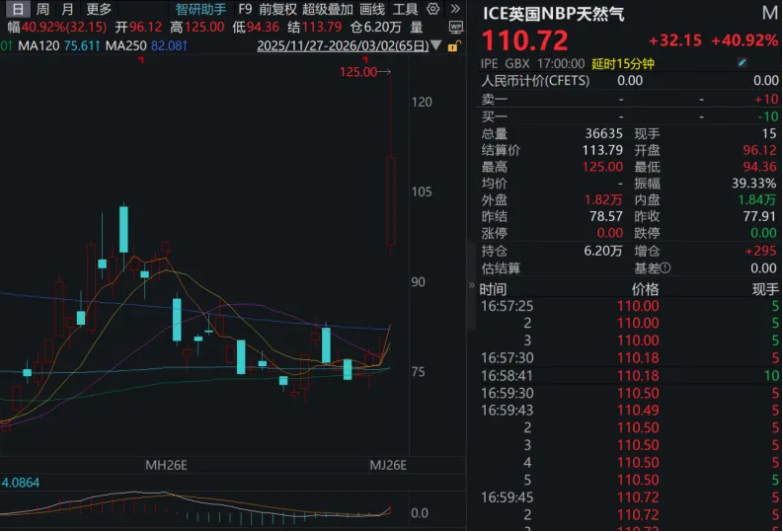Expand the 更多 periods menu
This screenshot has height=532, width=783.
tap(99, 9)
